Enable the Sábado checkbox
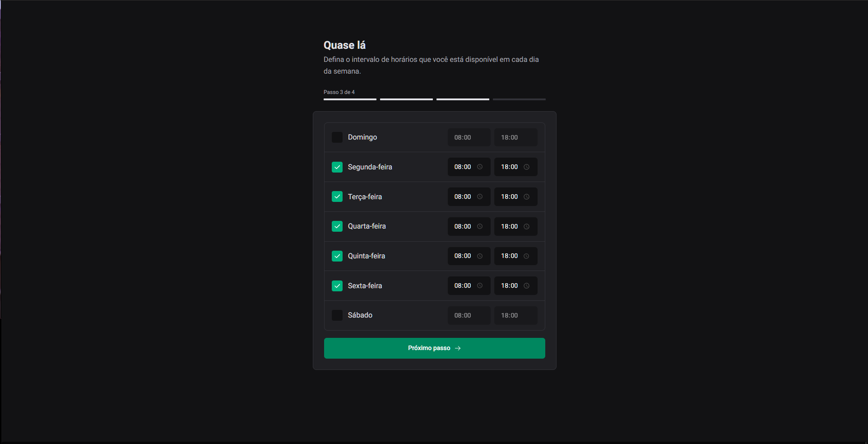This screenshot has width=868, height=444. pyautogui.click(x=337, y=315)
